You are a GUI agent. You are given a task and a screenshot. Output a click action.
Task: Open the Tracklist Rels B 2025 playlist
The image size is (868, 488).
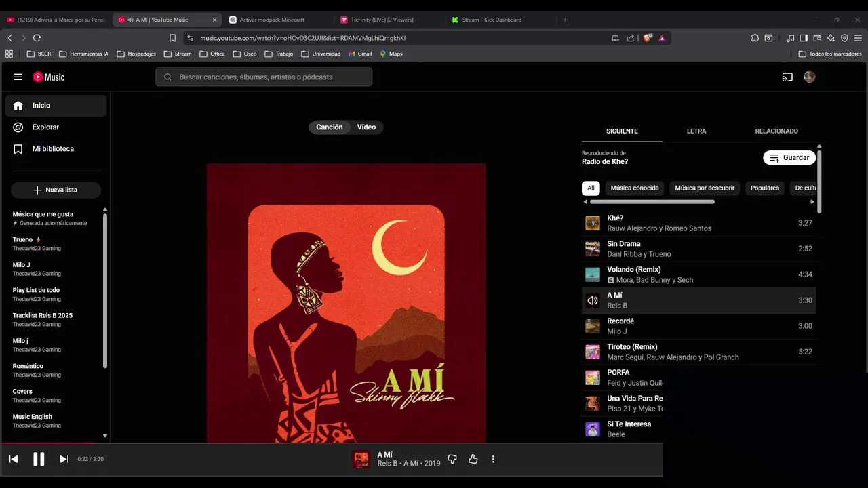[54, 319]
